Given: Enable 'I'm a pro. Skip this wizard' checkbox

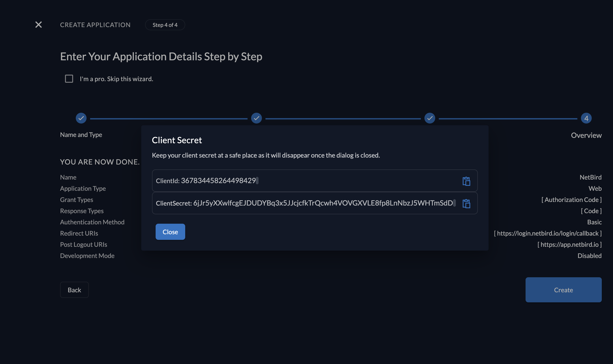Looking at the screenshot, I should pyautogui.click(x=69, y=79).
